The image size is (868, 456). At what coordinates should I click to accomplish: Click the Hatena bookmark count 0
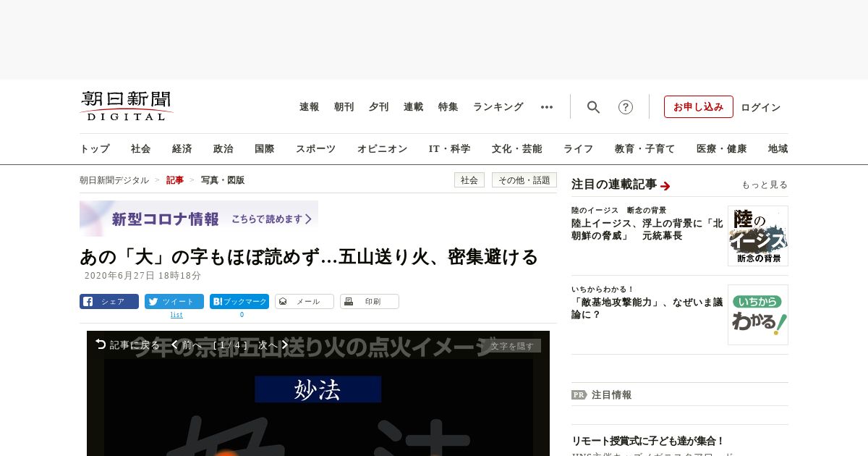(x=242, y=315)
